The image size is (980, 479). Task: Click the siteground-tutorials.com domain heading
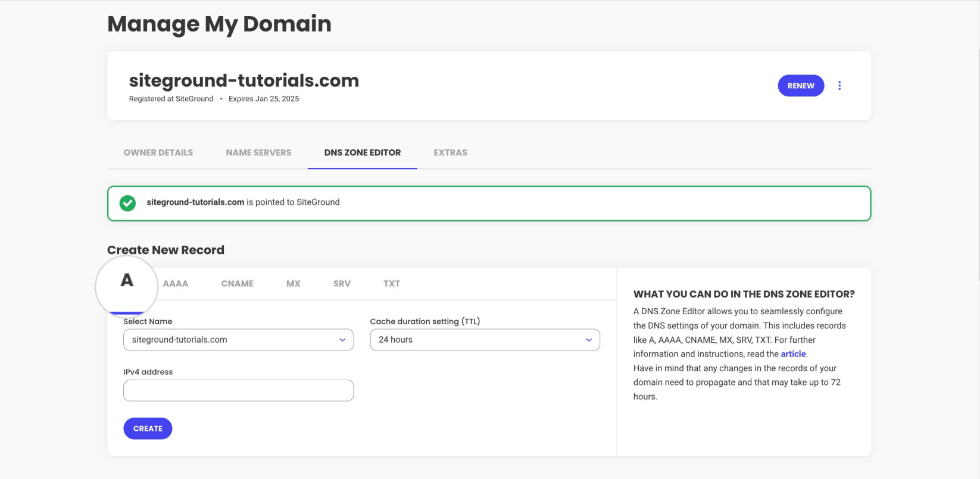pos(244,80)
